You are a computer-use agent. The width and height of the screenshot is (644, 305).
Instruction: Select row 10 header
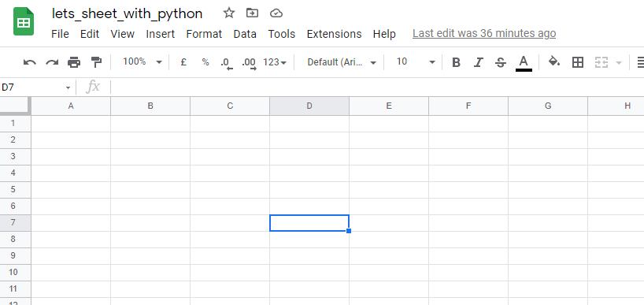(15, 273)
